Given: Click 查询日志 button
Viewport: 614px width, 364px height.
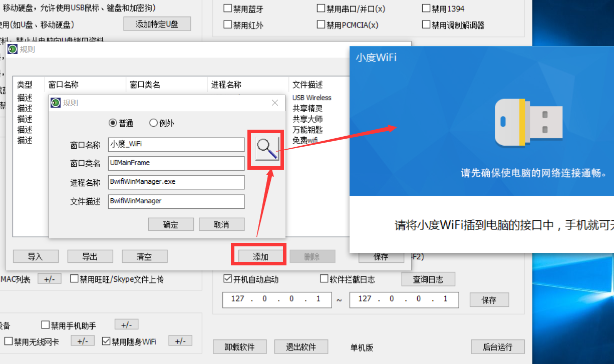Looking at the screenshot, I should tap(428, 279).
